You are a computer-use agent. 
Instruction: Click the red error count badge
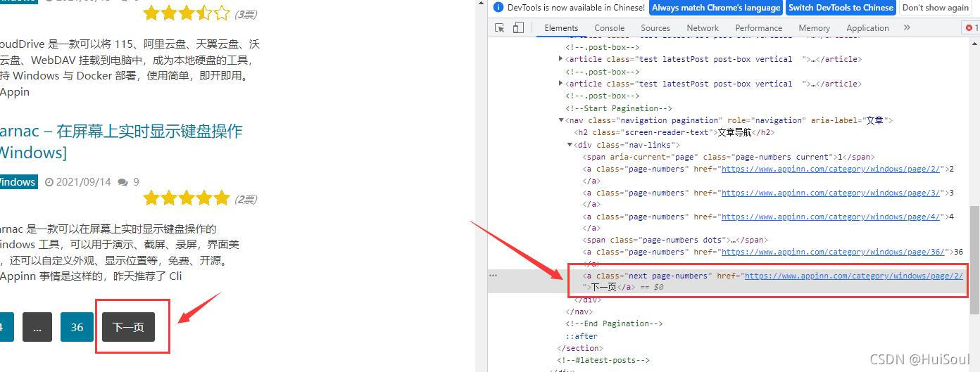coord(972,28)
